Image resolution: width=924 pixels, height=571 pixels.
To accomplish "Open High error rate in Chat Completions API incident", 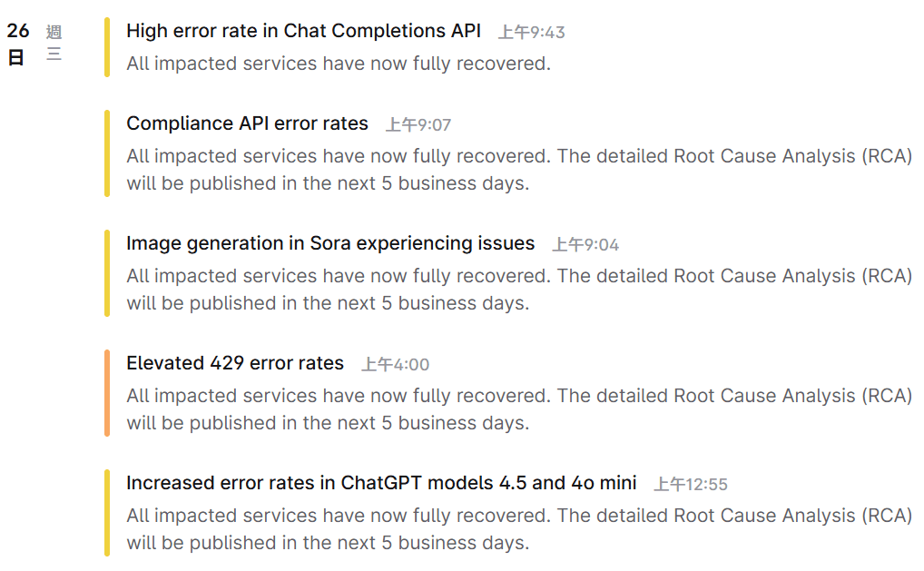I will 303,31.
